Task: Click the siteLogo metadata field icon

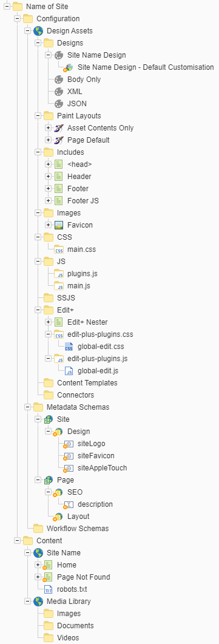Action: 69,444
